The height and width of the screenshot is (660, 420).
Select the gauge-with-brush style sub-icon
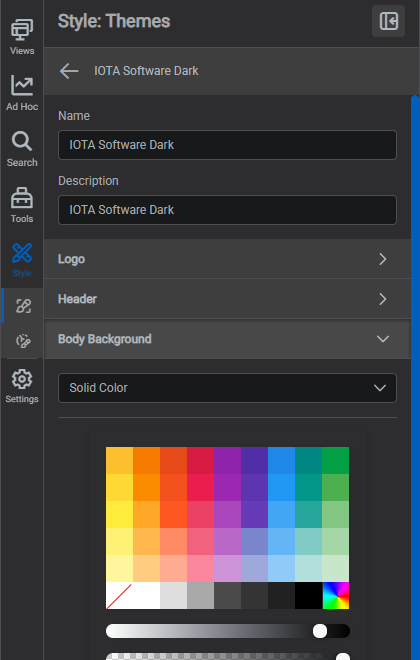(23, 341)
